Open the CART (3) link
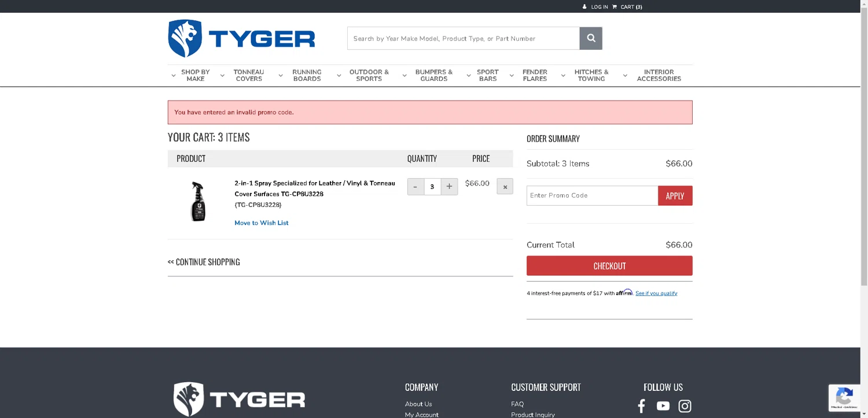The image size is (868, 418). pos(631,7)
